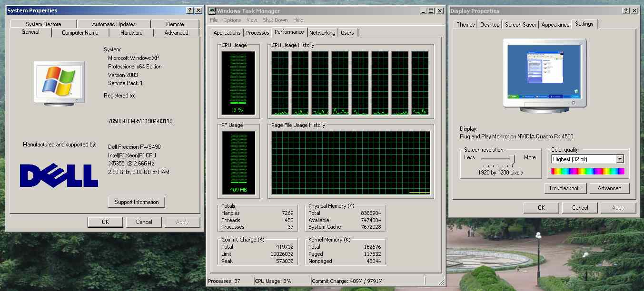Click the System Properties help question mark button
The width and height of the screenshot is (644, 291).
click(190, 10)
